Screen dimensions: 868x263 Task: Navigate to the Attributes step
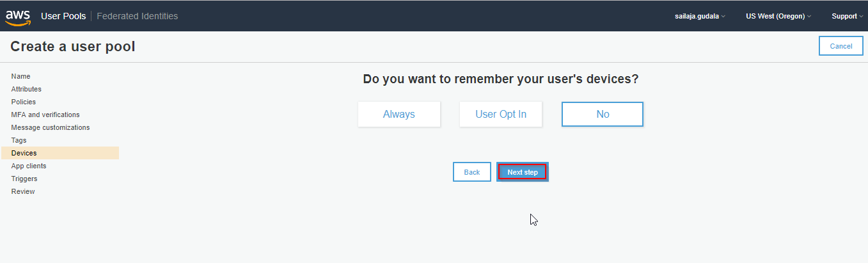tap(26, 89)
